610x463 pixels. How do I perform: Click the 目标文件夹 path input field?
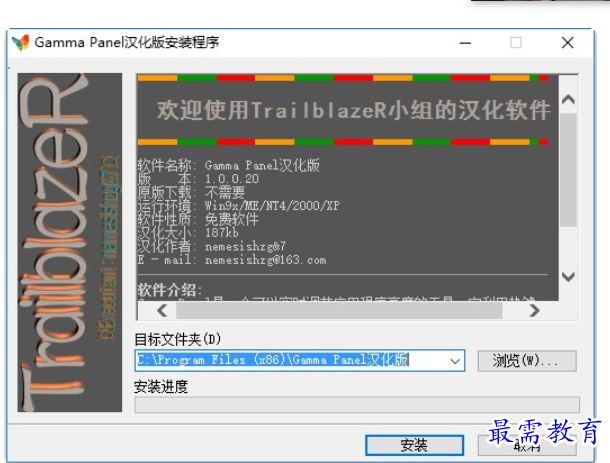coord(300,360)
